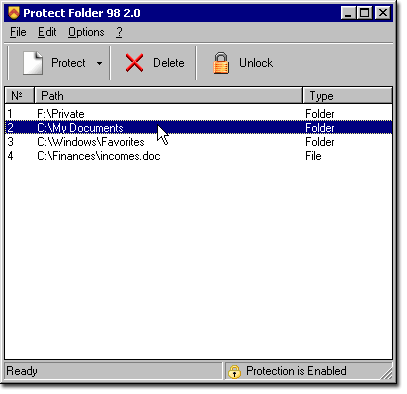Screen dimensions: 407x394
Task: Open the File menu
Action: coord(18,32)
